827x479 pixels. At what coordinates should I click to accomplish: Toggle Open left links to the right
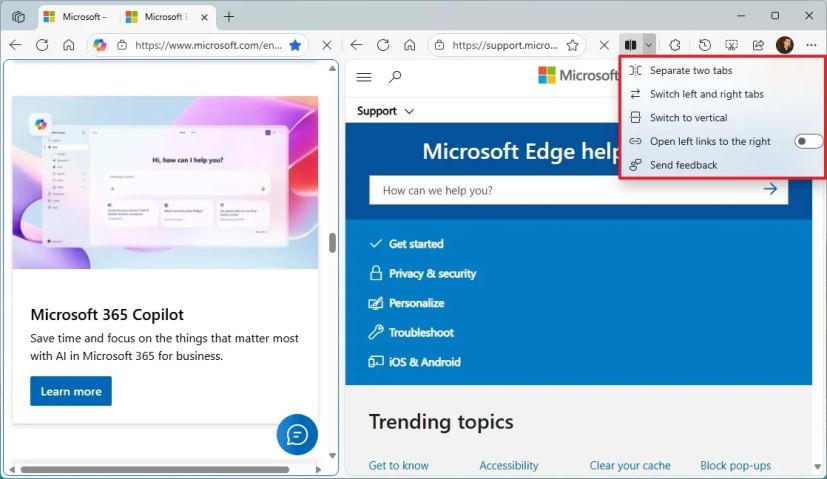coord(808,141)
